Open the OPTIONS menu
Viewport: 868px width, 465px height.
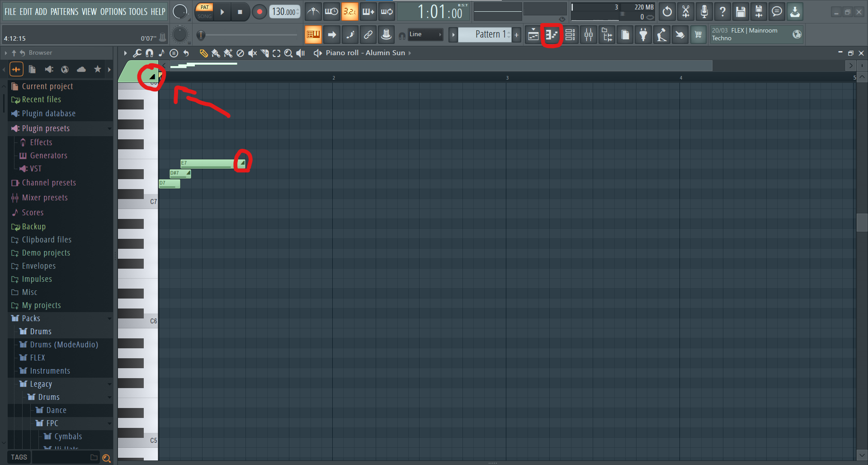tap(114, 12)
